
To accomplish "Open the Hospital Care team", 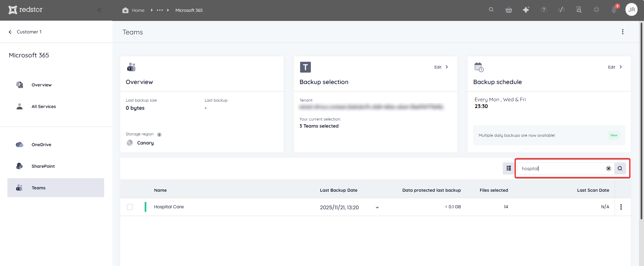I will coord(169,207).
